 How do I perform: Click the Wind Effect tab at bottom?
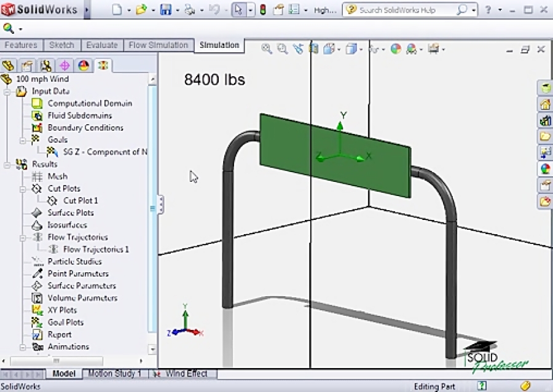186,374
